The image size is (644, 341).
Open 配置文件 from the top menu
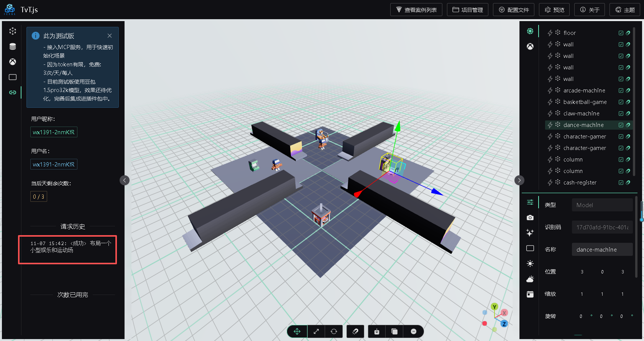[514, 10]
